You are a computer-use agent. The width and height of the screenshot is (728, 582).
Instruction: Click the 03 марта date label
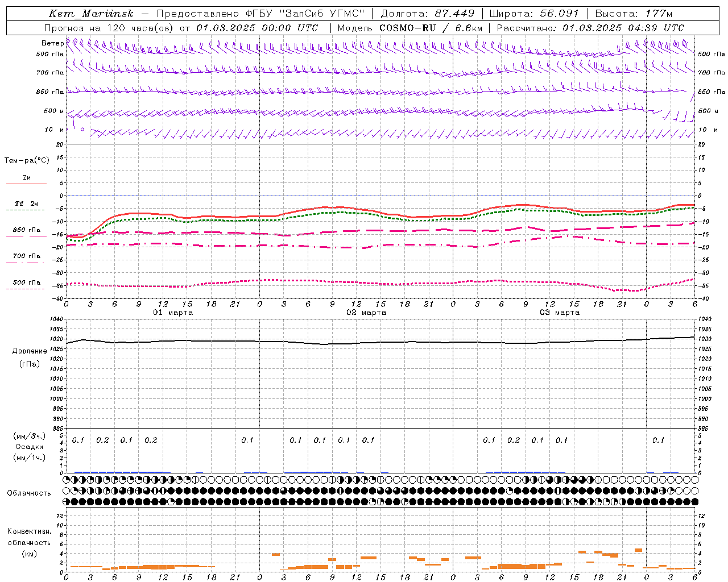pyautogui.click(x=560, y=313)
